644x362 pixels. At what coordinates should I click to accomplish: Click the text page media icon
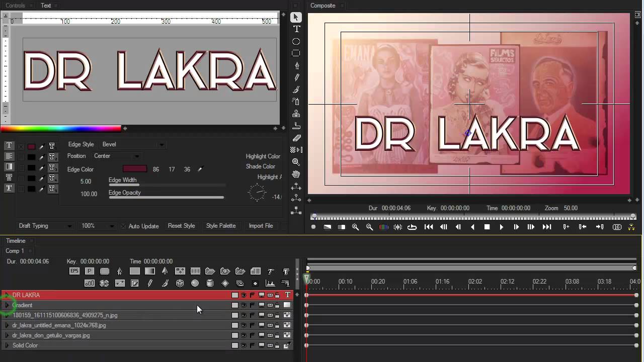pos(256,271)
